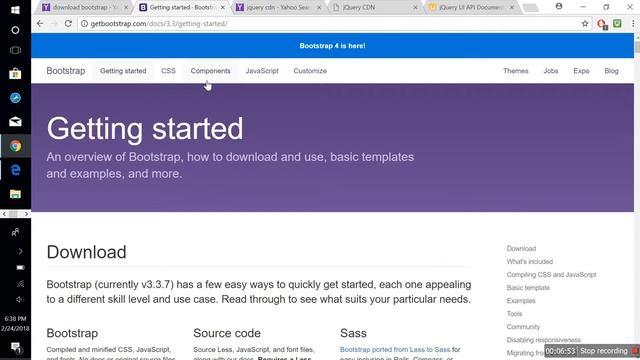
Task: Open the Chrome three-dot menu
Action: point(633,24)
